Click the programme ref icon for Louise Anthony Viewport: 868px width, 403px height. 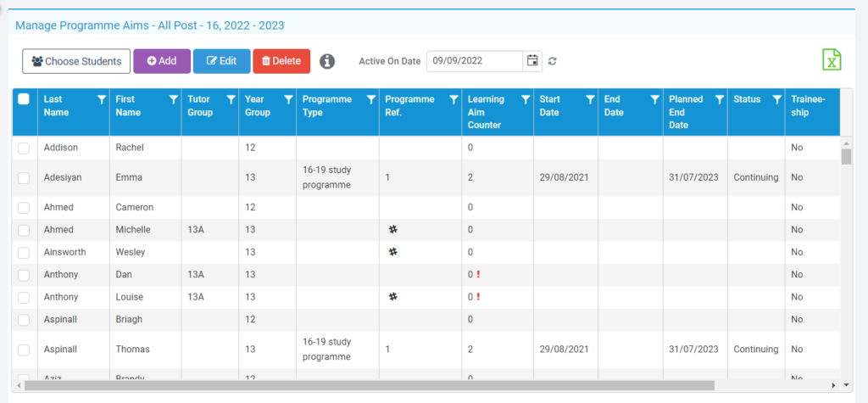coord(393,297)
